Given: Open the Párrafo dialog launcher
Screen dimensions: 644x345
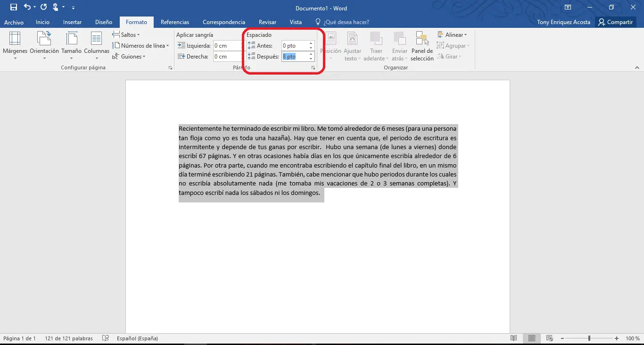Looking at the screenshot, I should [x=313, y=68].
